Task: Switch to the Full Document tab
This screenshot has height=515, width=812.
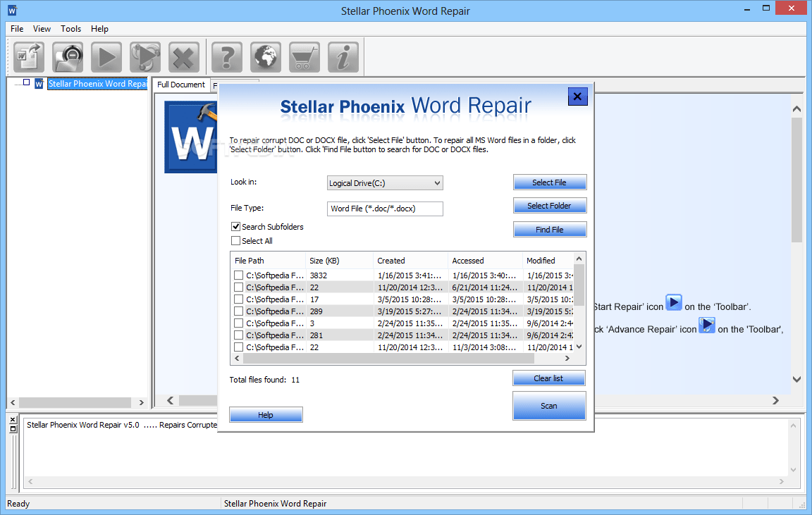Action: (181, 85)
